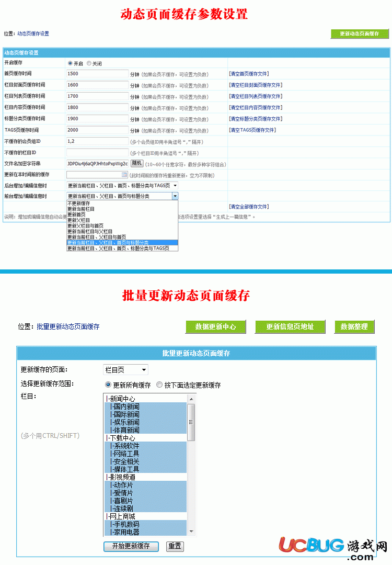The image size is (392, 565).
Task: Click the 更新信息页地址 button
Action: pos(290,326)
